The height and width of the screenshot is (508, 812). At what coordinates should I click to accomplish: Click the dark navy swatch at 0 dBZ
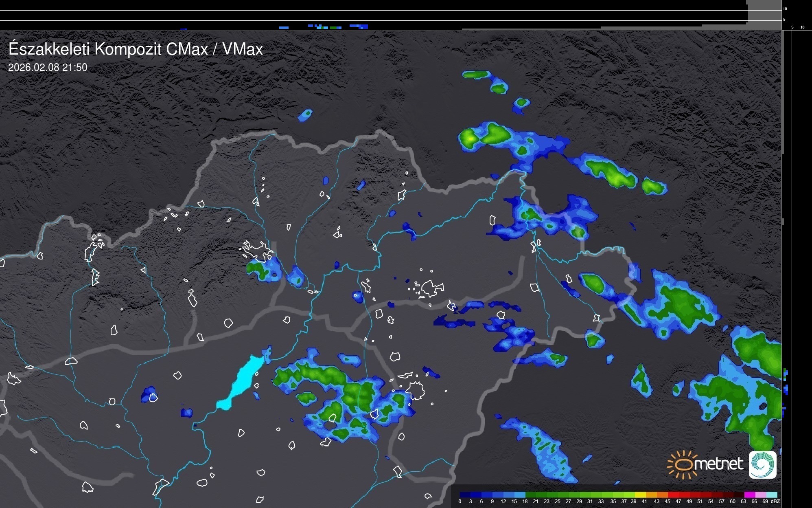(464, 495)
